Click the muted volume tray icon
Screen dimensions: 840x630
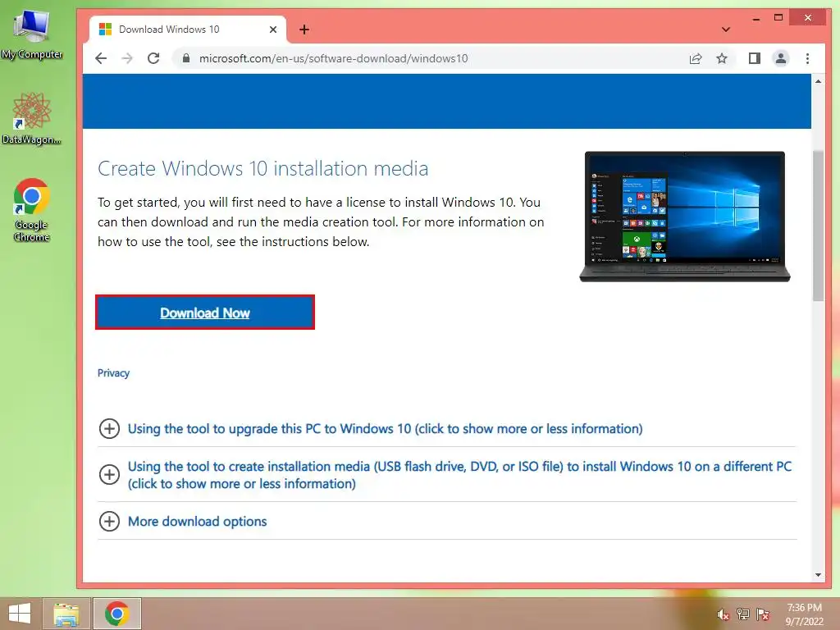coord(723,615)
